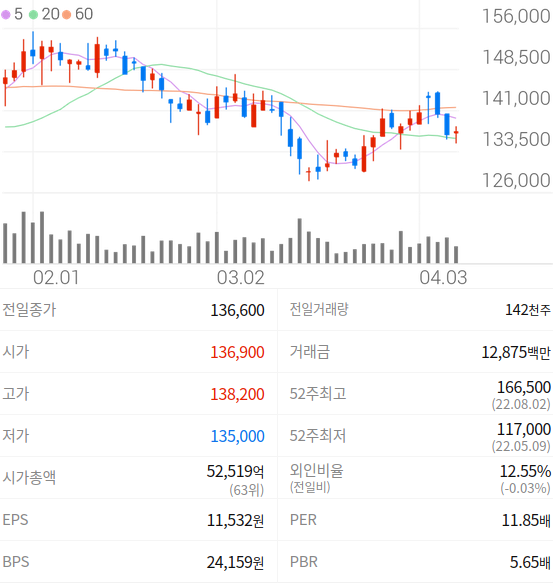The height and width of the screenshot is (583, 553).
Task: Click the EPS value 11,532원
Action: [x=235, y=520]
